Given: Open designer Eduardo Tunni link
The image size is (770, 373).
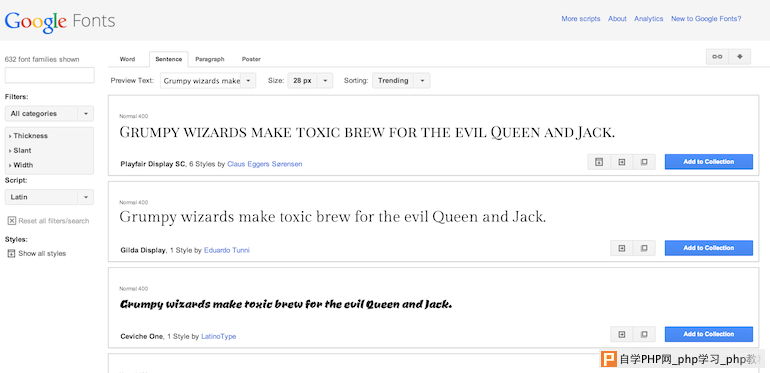Looking at the screenshot, I should click(x=227, y=250).
